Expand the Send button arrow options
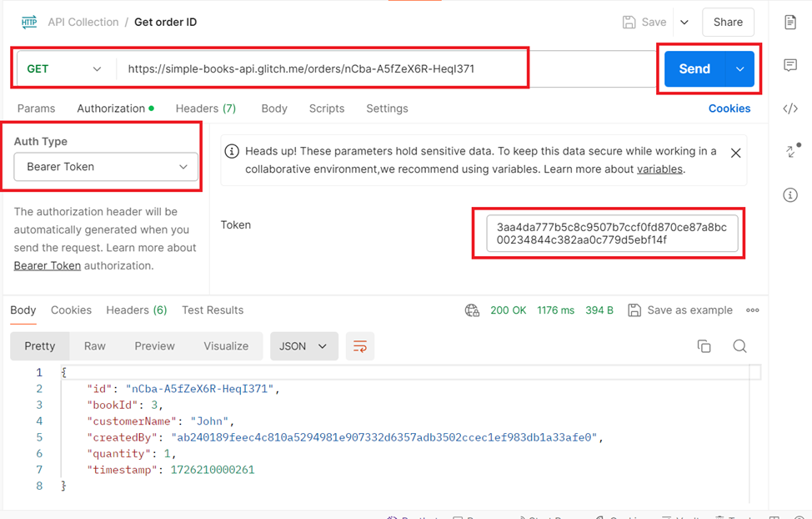The height and width of the screenshot is (519, 812). tap(739, 69)
